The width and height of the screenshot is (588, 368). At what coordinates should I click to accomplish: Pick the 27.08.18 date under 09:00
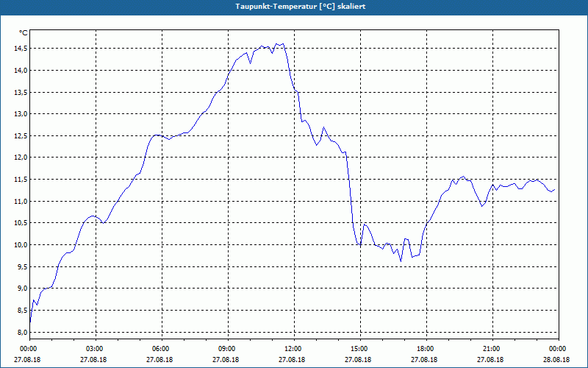click(226, 360)
